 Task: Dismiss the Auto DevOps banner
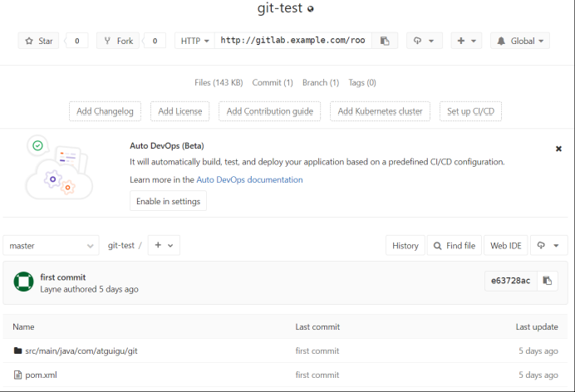(x=558, y=149)
